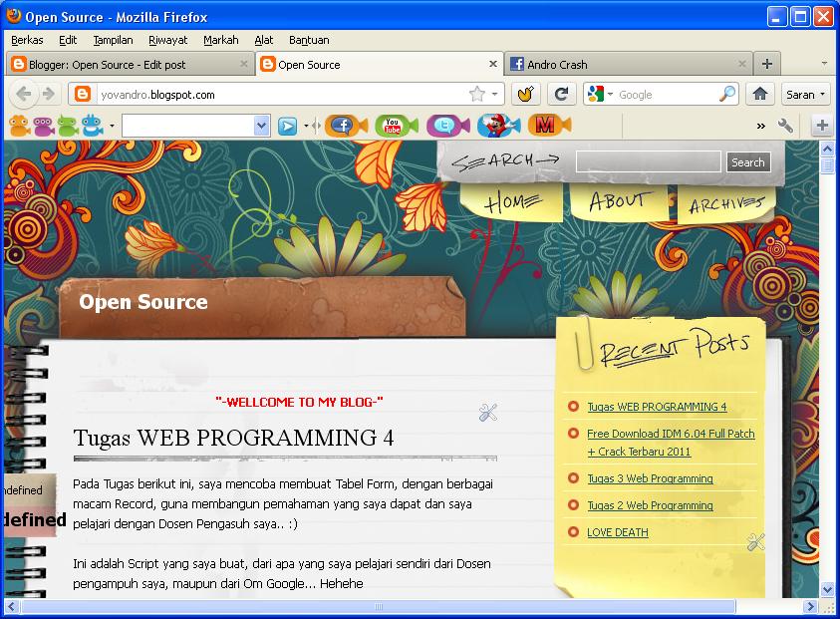
Task: Open the Mario game fish shortcut
Action: (498, 126)
